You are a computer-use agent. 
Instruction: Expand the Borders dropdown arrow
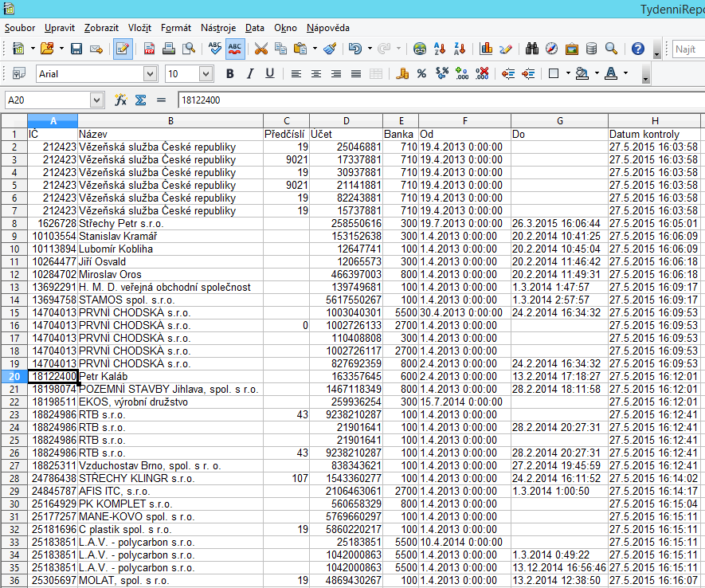click(x=568, y=73)
